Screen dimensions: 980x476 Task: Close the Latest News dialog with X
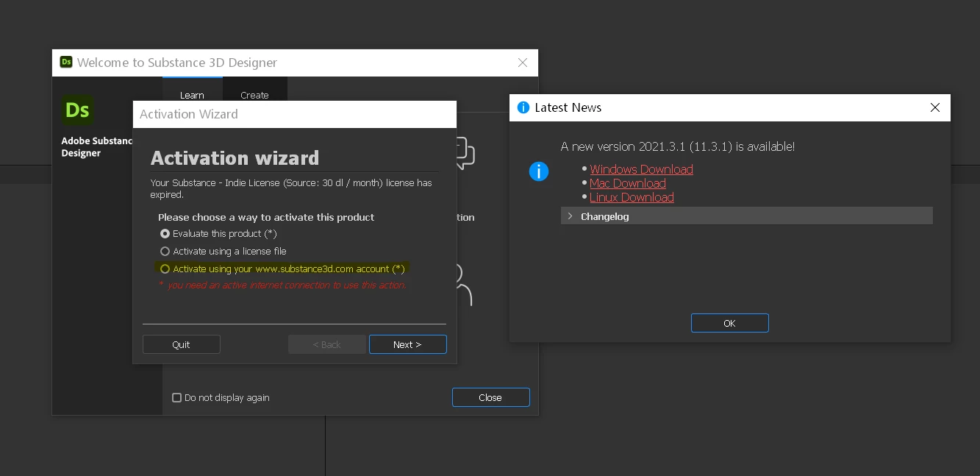coord(934,107)
